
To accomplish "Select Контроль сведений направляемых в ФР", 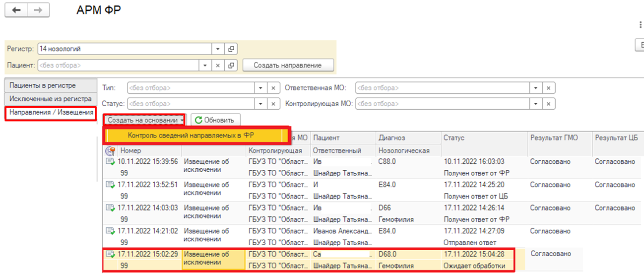I will coord(194,135).
